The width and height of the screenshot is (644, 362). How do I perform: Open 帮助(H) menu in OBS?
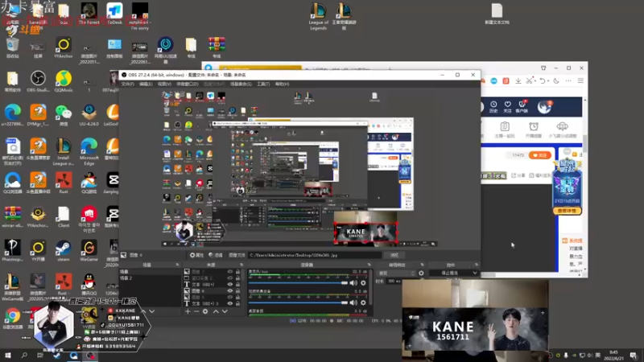pos(283,84)
